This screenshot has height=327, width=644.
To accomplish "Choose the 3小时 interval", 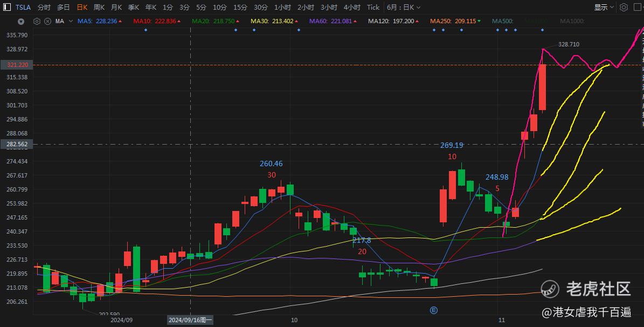I will tap(329, 8).
